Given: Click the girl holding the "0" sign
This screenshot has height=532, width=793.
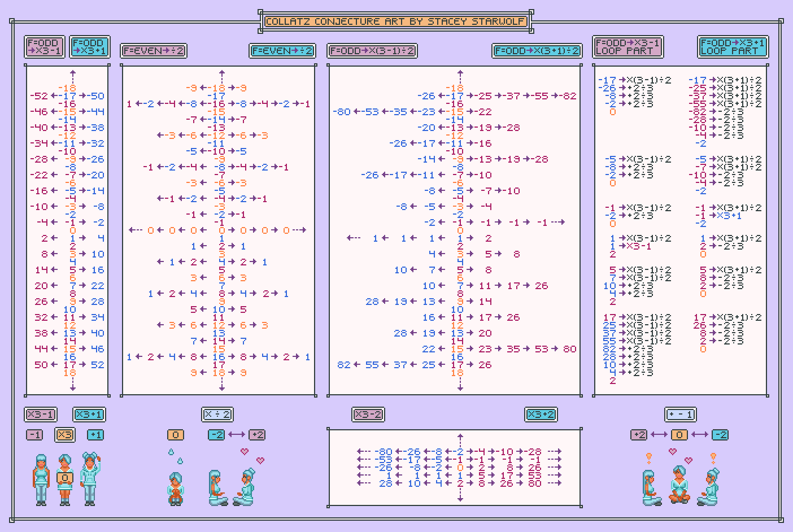Looking at the screenshot, I should pos(64,477).
